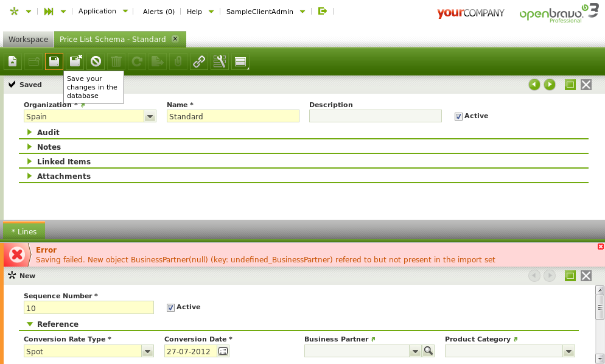The width and height of the screenshot is (605, 364).
Task: Maximize the Lines form with green square icon
Action: [570, 276]
